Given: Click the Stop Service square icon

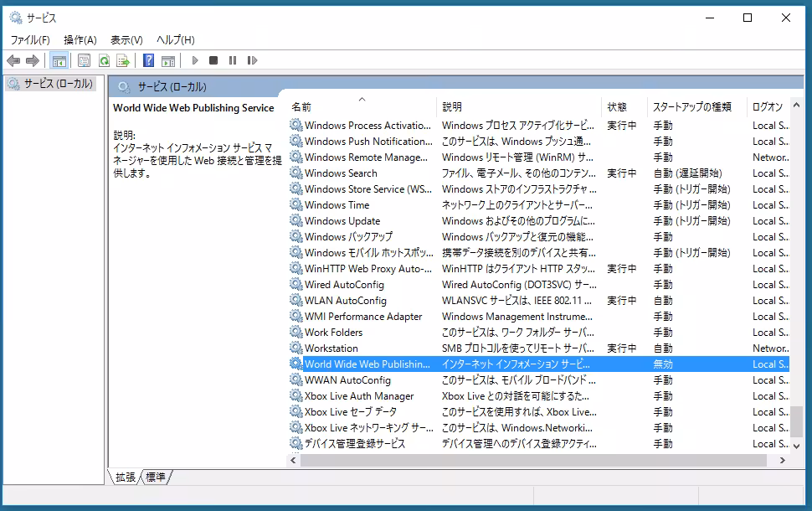Looking at the screenshot, I should tap(213, 60).
